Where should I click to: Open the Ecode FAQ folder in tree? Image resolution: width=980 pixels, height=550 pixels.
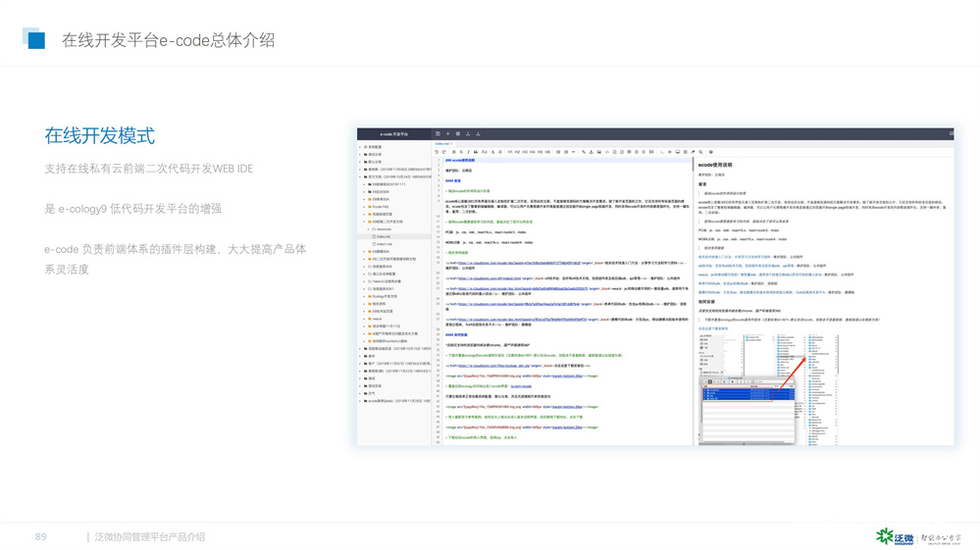point(381,207)
